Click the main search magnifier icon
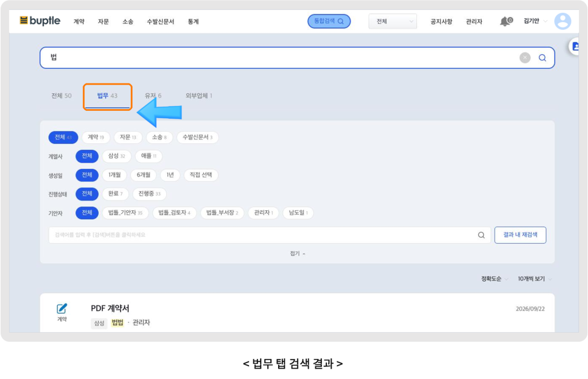 pyautogui.click(x=542, y=58)
